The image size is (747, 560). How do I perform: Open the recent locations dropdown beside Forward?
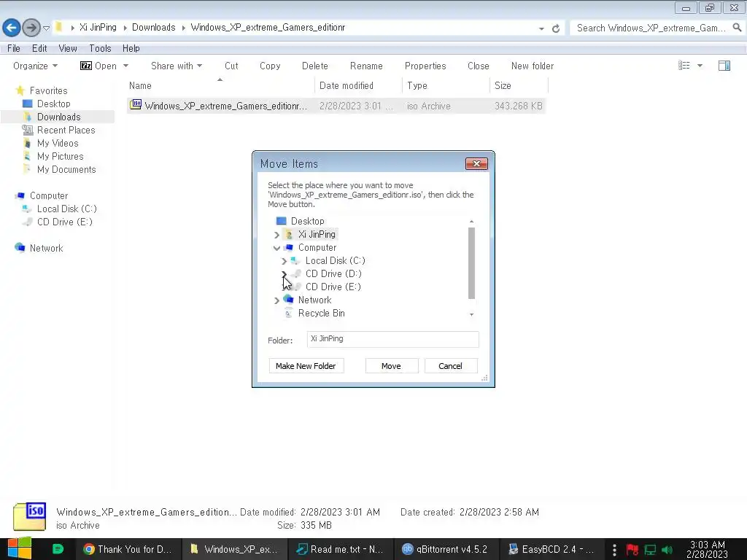point(46,28)
